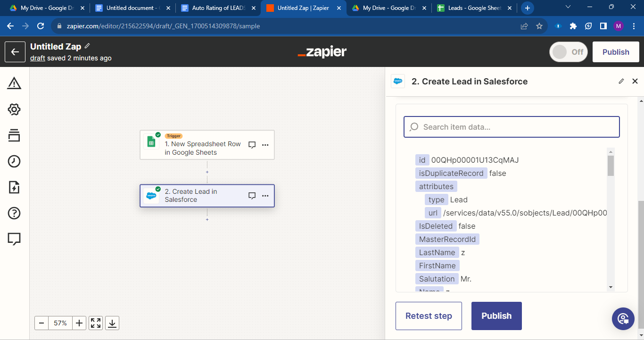Click the Retest step button

[429, 316]
